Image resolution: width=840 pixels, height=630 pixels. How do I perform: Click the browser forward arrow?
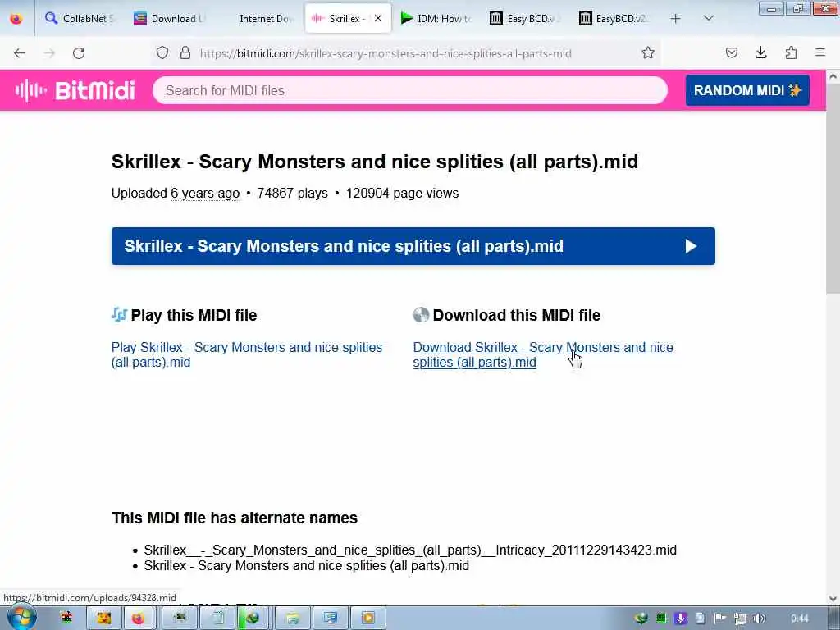[x=49, y=53]
